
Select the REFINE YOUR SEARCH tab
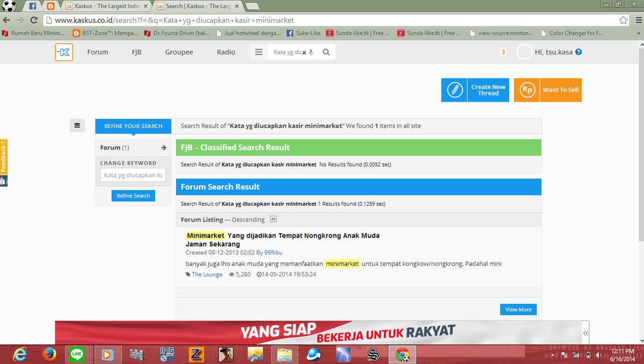pos(133,126)
